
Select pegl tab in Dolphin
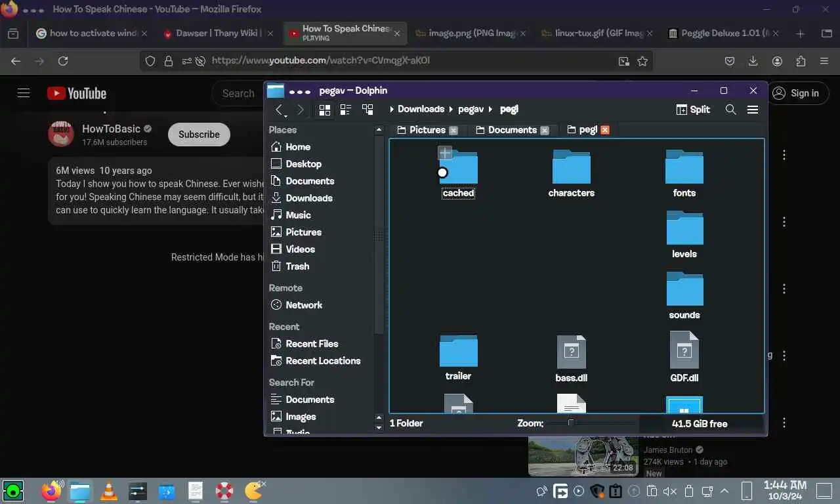click(588, 130)
